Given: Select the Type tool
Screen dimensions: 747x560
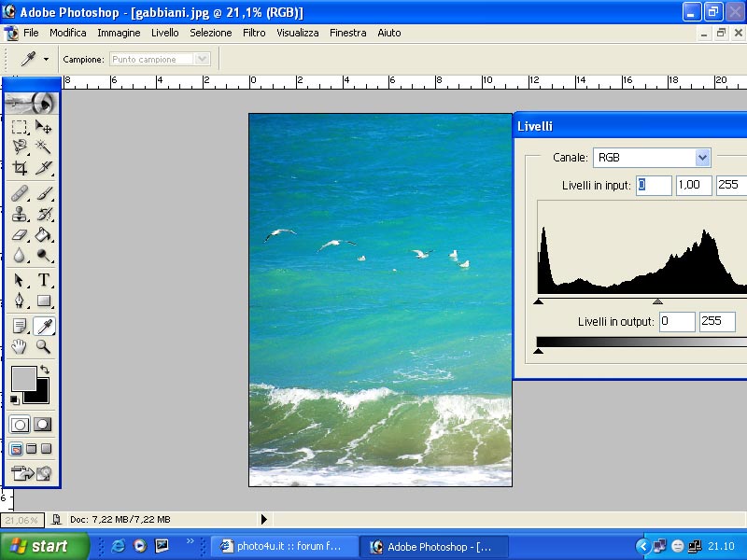Looking at the screenshot, I should (x=44, y=280).
